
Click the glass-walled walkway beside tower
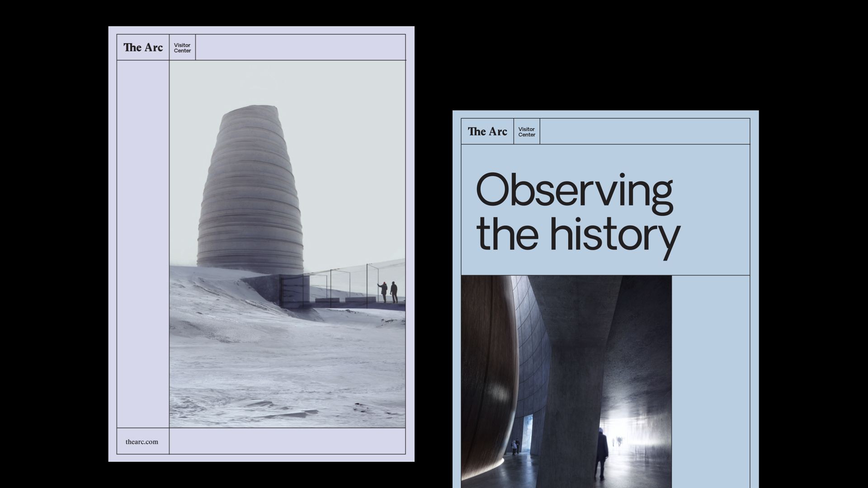(344, 285)
